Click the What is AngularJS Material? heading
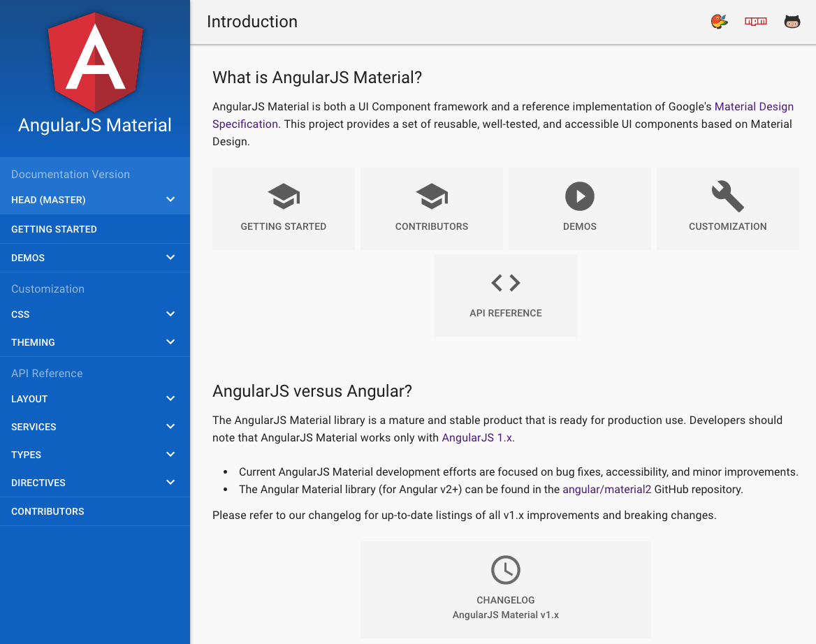The height and width of the screenshot is (644, 816). click(x=317, y=78)
